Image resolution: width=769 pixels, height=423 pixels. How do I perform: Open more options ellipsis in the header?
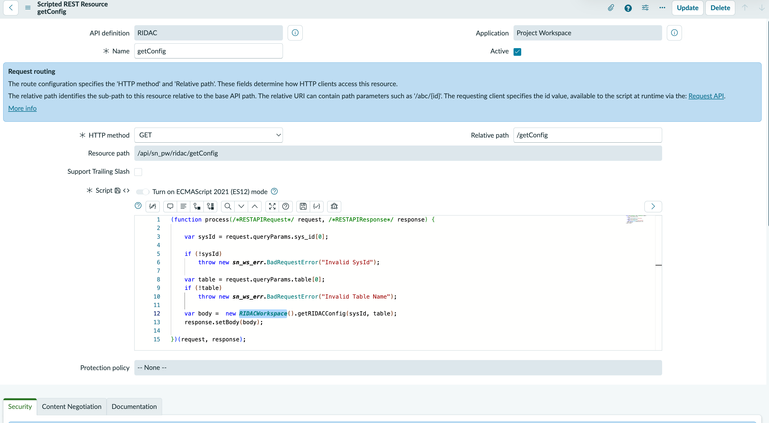[x=662, y=8]
